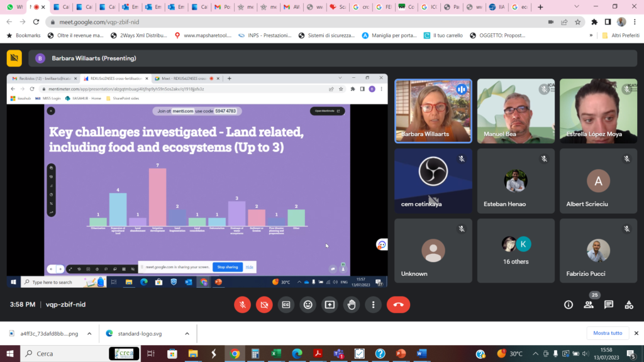Go back with the browser back arrow
Image resolution: width=644 pixels, height=362 pixels.
point(9,22)
